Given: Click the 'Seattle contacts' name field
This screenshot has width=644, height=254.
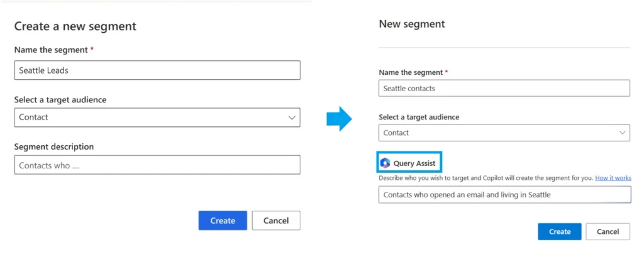Looking at the screenshot, I should tap(503, 89).
